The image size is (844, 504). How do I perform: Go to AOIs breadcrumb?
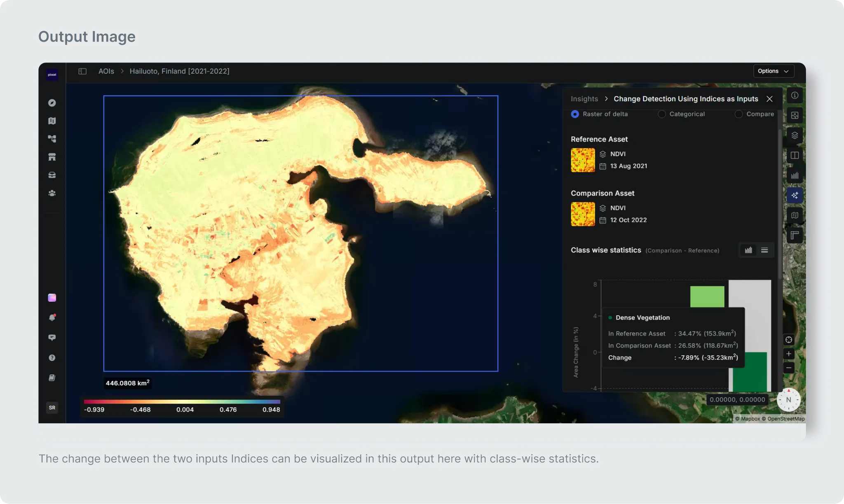(x=106, y=71)
